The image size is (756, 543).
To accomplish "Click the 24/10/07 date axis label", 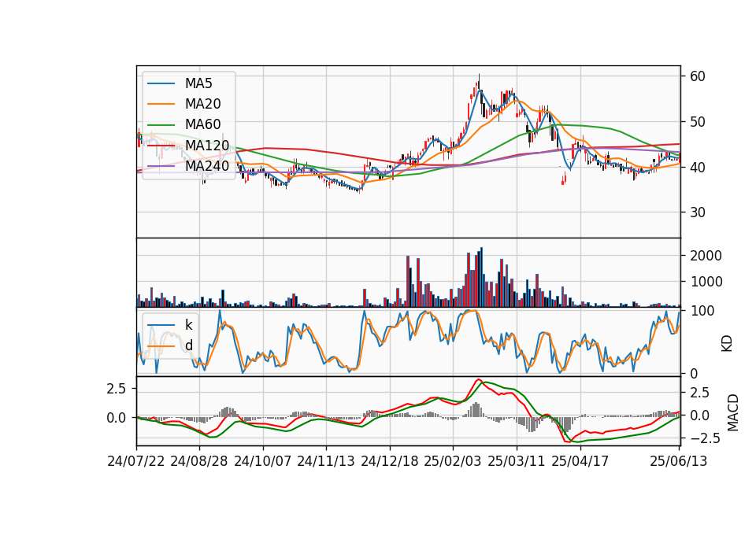I will click(x=263, y=461).
